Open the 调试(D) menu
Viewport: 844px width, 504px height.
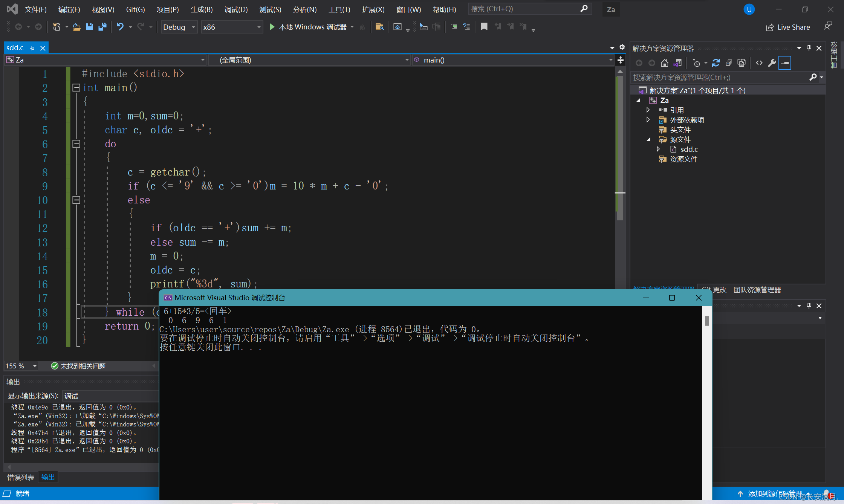pyautogui.click(x=236, y=9)
